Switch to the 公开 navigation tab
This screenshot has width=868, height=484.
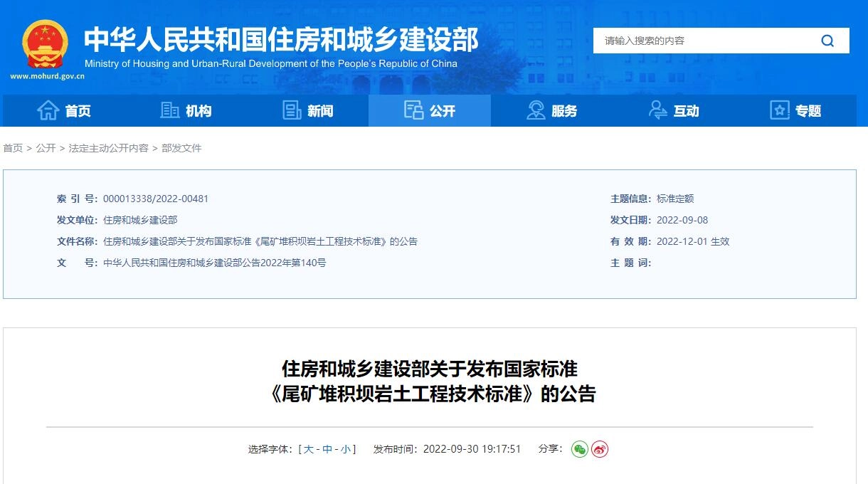(x=428, y=110)
